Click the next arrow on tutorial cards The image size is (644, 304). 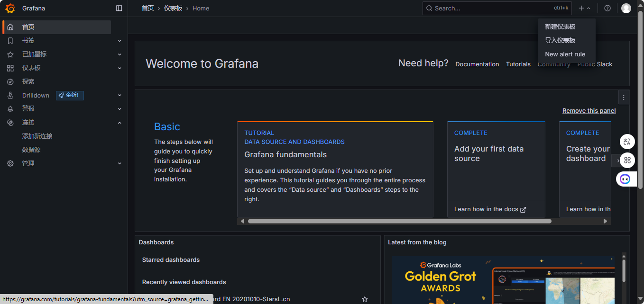click(x=617, y=161)
